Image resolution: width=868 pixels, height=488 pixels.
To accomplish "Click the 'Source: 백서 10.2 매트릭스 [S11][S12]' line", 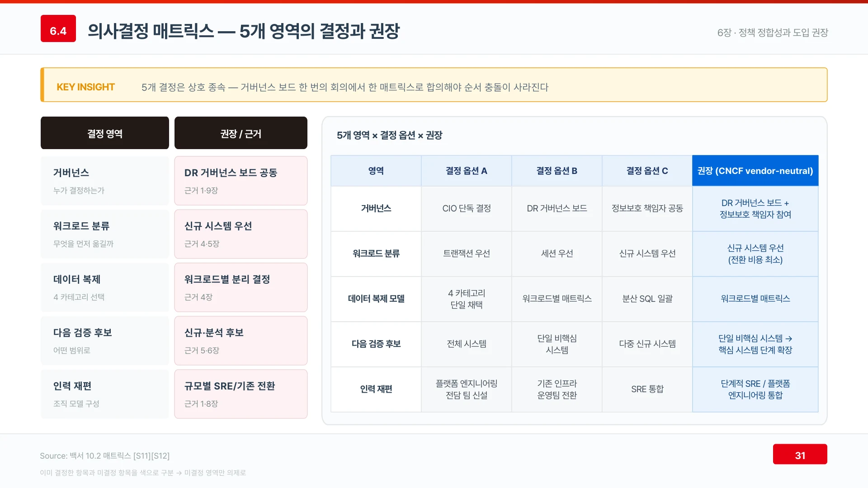I will [x=105, y=456].
